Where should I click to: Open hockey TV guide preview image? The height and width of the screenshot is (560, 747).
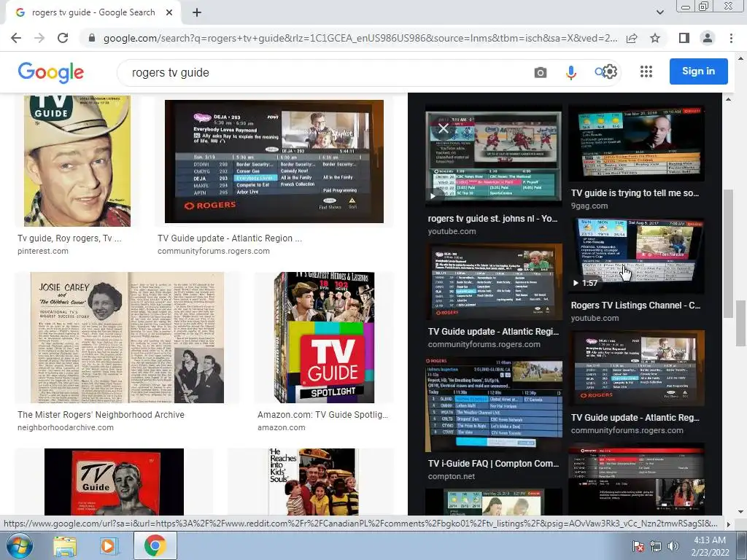point(494,157)
